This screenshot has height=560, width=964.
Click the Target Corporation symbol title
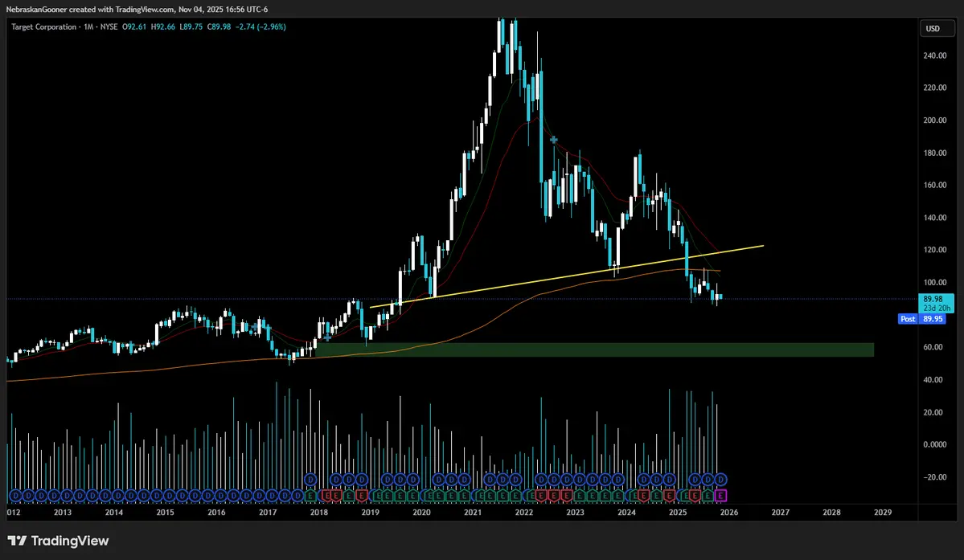(43, 27)
